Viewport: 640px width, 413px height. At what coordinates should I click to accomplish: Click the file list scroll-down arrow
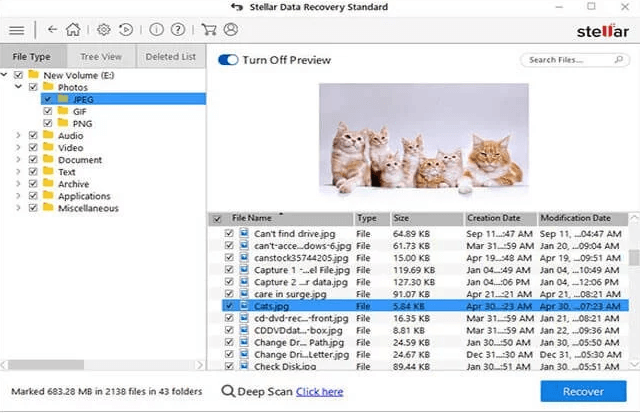click(x=634, y=364)
